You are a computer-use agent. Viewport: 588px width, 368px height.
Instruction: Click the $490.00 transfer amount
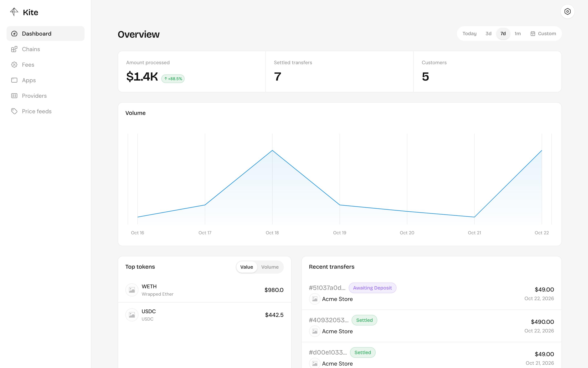pos(542,322)
